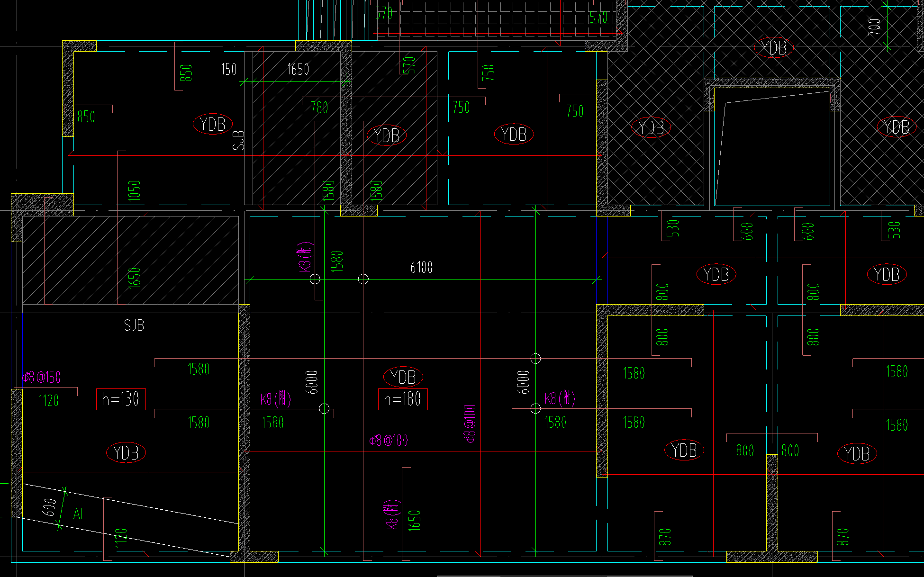Screen dimensions: 924x577
Task: Click the green 1050 vertical dimension
Action: click(x=135, y=190)
